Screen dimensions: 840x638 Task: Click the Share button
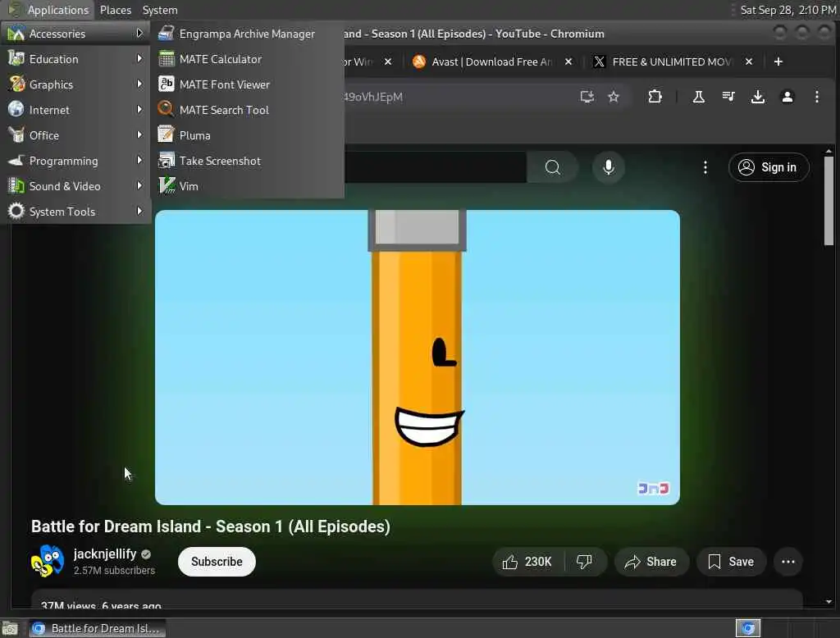click(651, 562)
